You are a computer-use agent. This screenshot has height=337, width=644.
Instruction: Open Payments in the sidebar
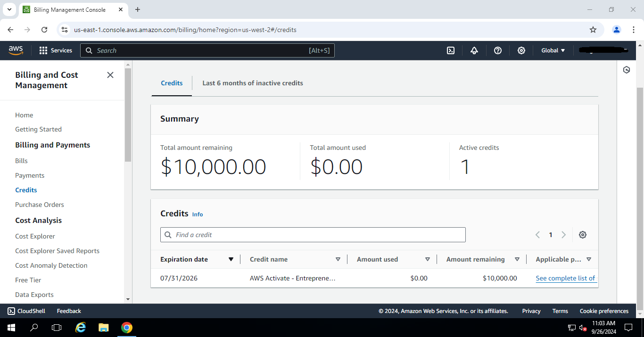(x=30, y=175)
